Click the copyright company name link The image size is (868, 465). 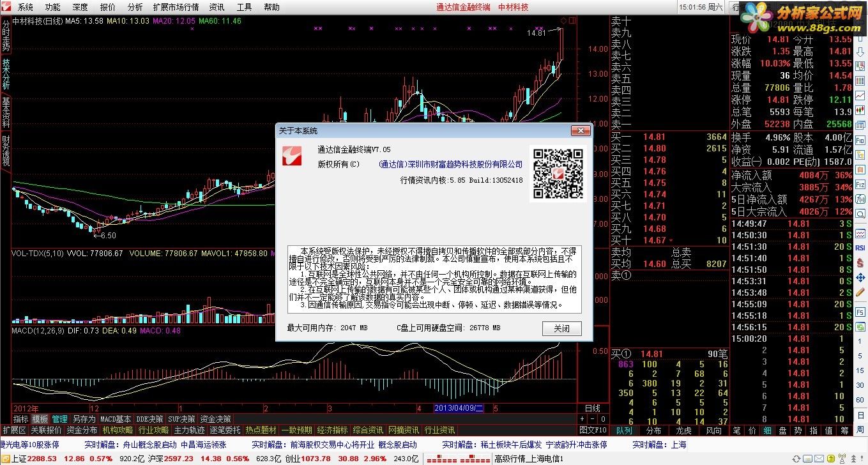[451, 164]
